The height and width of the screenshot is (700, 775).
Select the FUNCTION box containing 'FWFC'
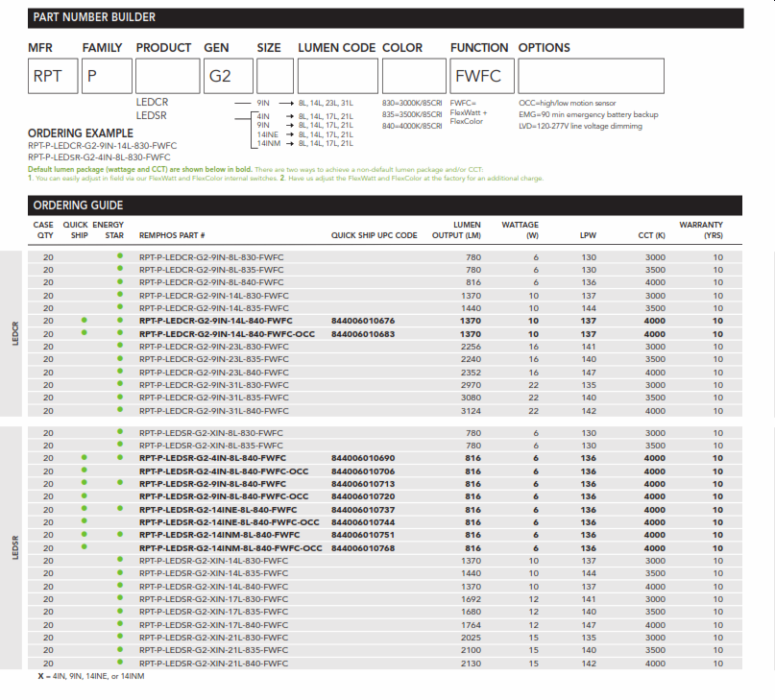[482, 76]
